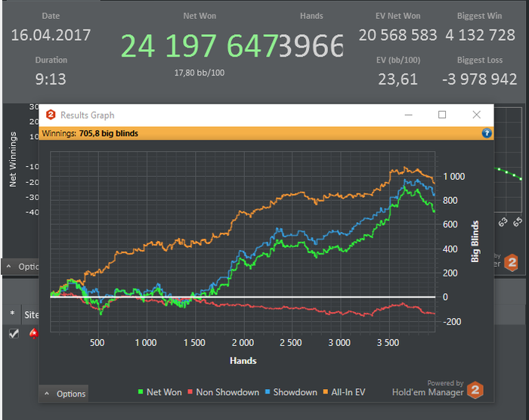Click the EV Net Won value 20 568 583

pos(398,35)
